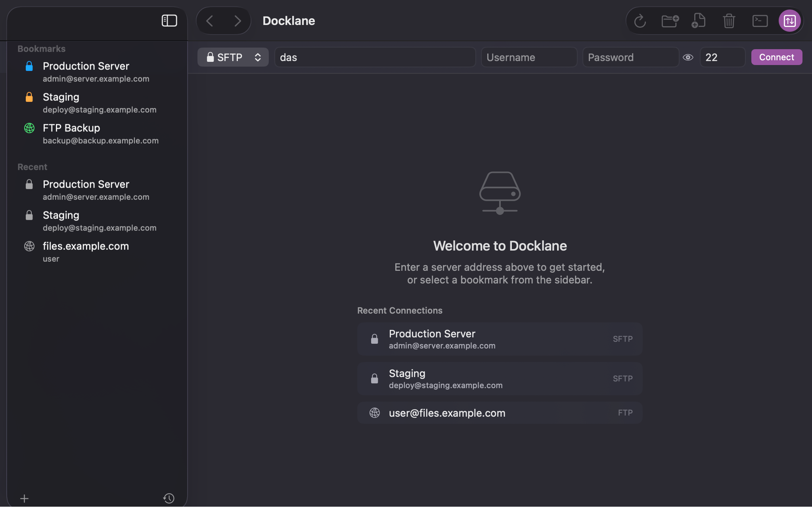Select files.example.com in sidebar Recent
This screenshot has height=517, width=812.
pos(97,252)
